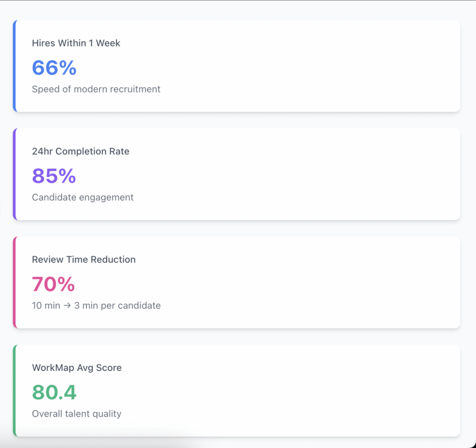Select the green 80.4 score value
This screenshot has height=448, width=476.
click(x=54, y=393)
